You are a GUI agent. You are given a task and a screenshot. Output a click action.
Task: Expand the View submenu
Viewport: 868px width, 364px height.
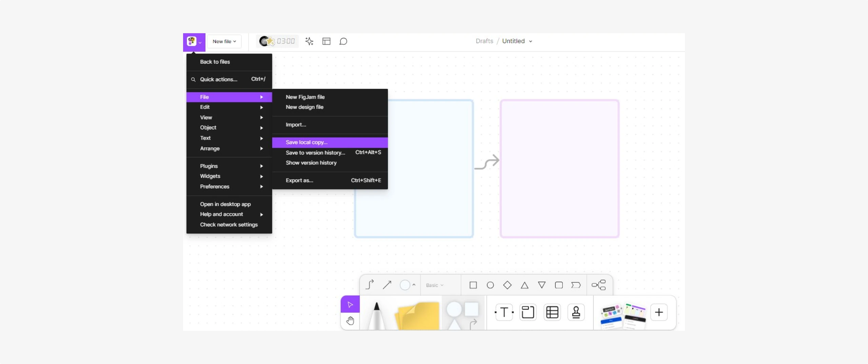coord(229,118)
